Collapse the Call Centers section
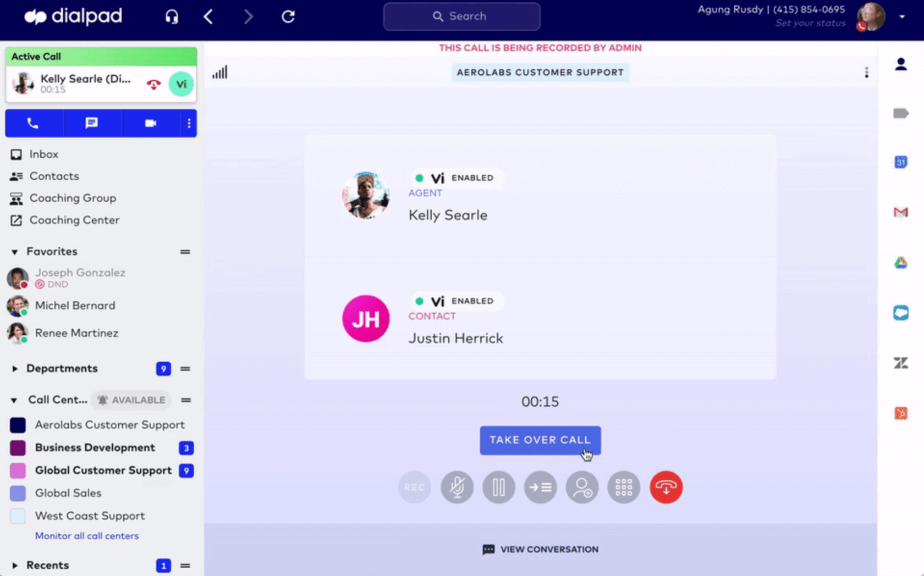The width and height of the screenshot is (924, 576). point(14,400)
